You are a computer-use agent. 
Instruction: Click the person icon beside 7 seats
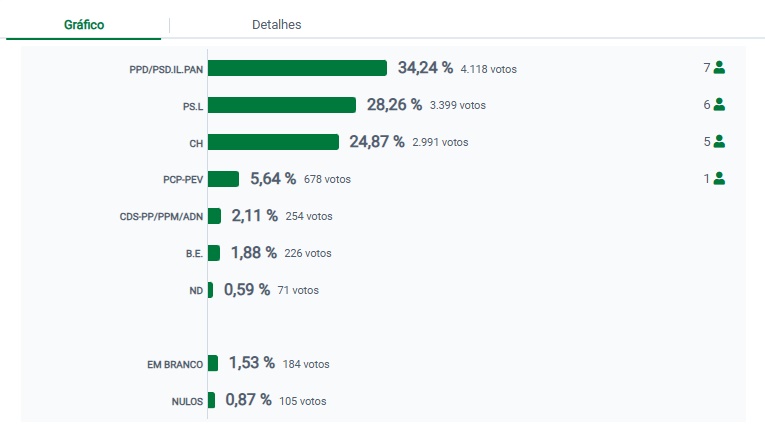click(x=719, y=68)
